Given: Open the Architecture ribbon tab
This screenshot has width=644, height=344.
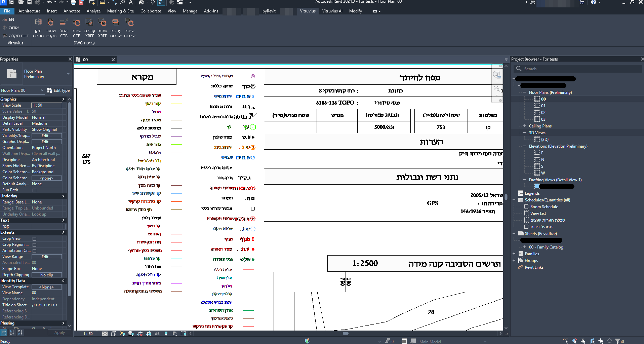Looking at the screenshot, I should 29,11.
